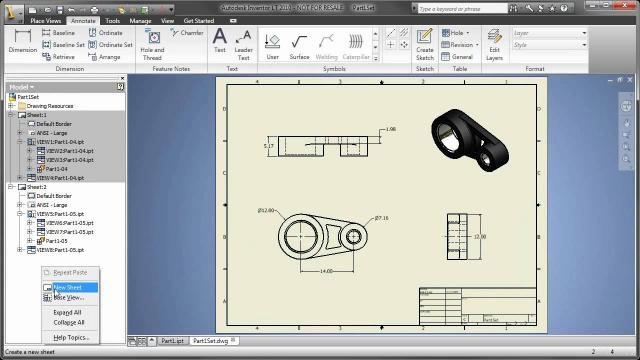The image size is (640, 360).
Task: Expand VIEW8:Part1-05.ipt in browser
Action: click(x=20, y=250)
